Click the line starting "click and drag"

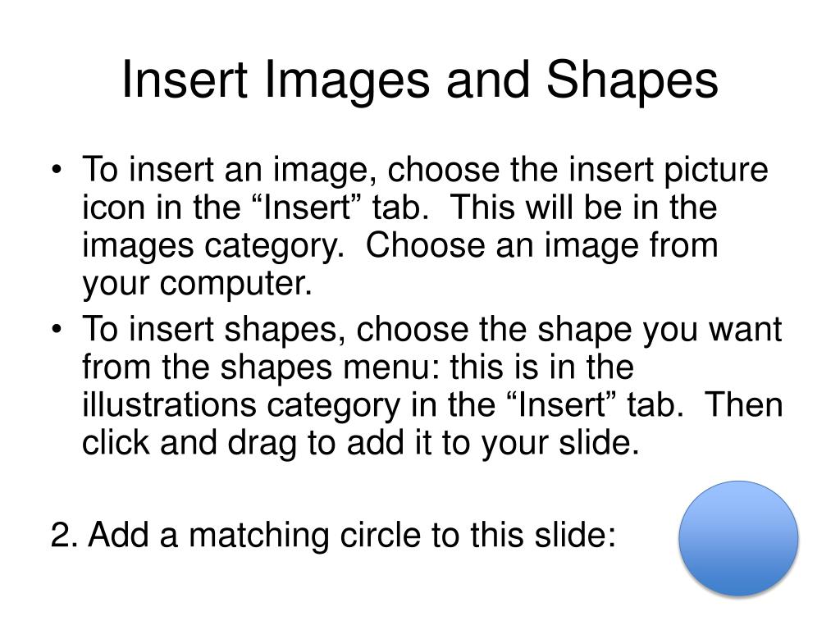tap(361, 444)
